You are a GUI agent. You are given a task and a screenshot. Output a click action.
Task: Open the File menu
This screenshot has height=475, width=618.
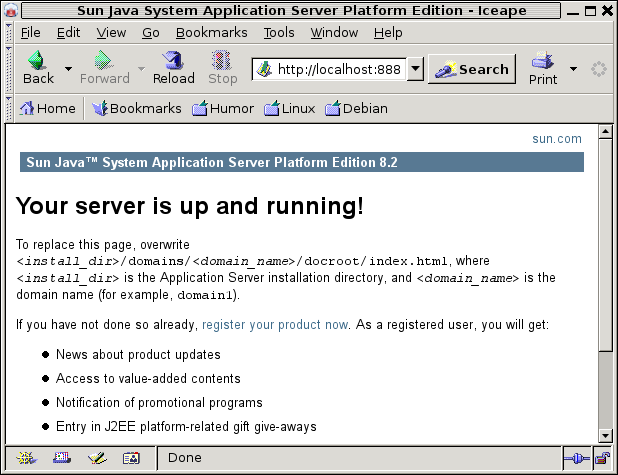pos(30,32)
